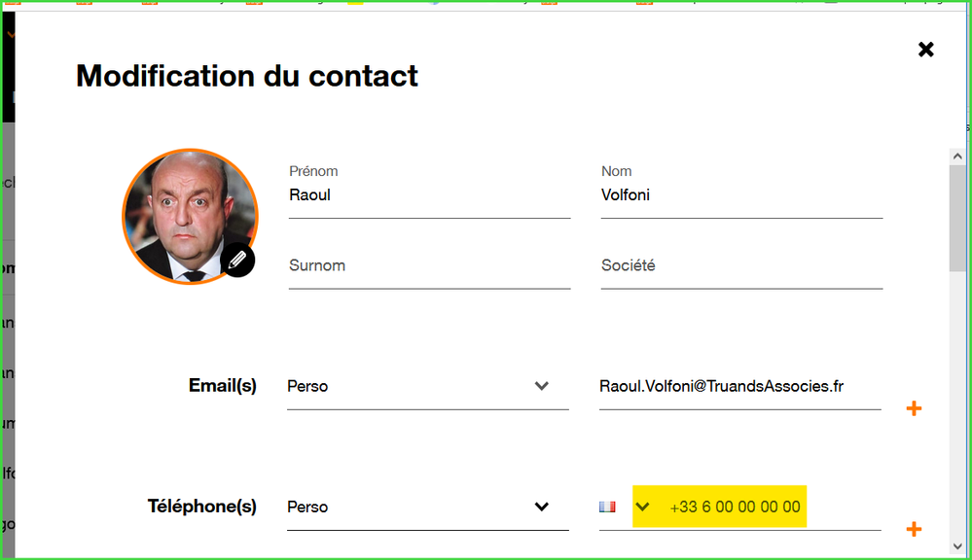972x560 pixels.
Task: Click the Téléphone(s) section label
Action: pyautogui.click(x=202, y=507)
